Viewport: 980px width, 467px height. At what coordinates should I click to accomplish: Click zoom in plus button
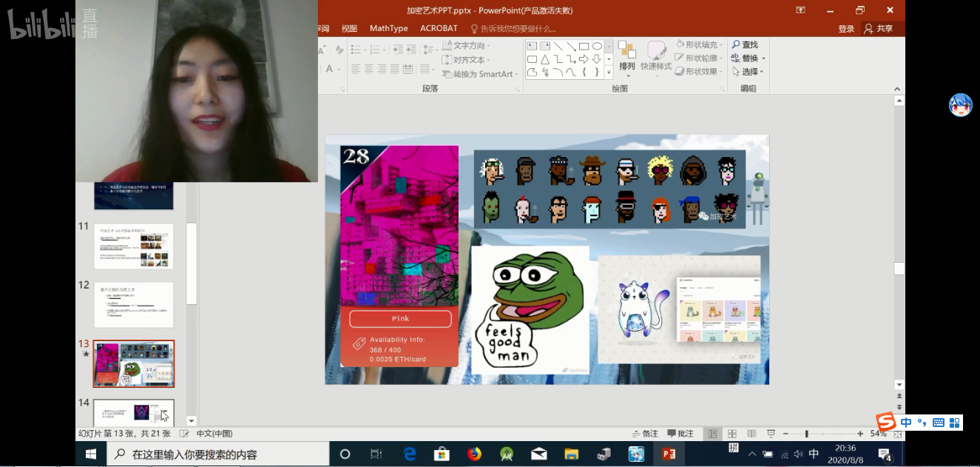pos(860,434)
